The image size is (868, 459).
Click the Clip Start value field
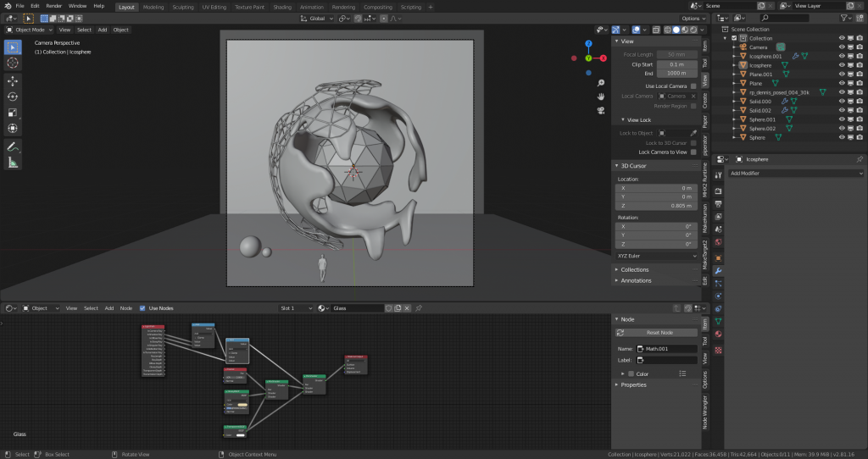coord(676,64)
